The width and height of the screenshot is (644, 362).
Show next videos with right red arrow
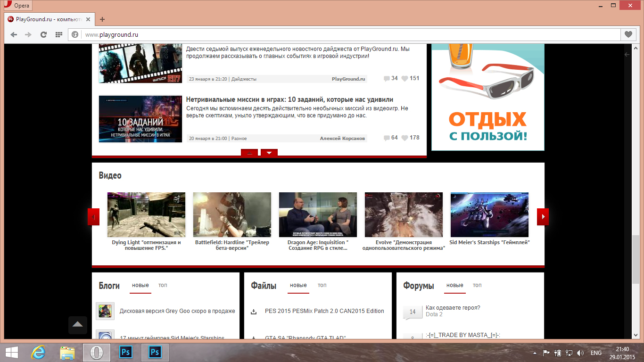[x=543, y=217]
